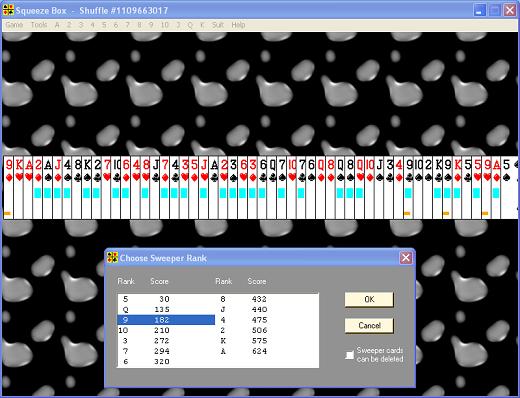The image size is (520, 398).
Task: Click the Ace of diamonds card
Action: point(497,188)
